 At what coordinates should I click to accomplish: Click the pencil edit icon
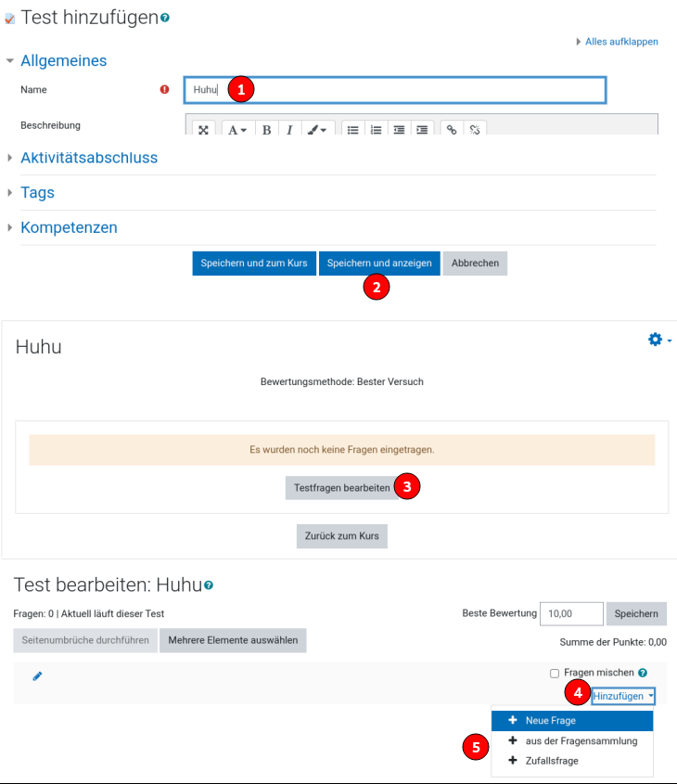[x=38, y=676]
